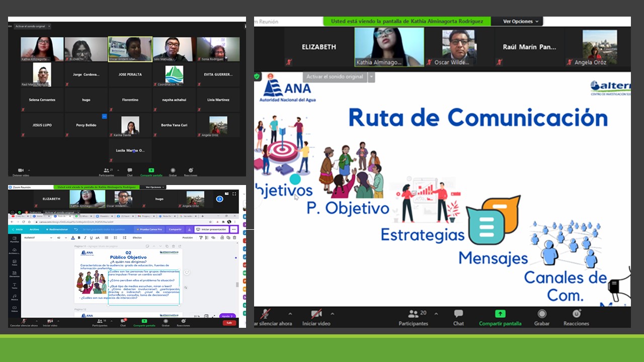The height and width of the screenshot is (362, 644).
Task: Select Kathia Alminagorta's video thumbnail in right window
Action: (x=389, y=47)
